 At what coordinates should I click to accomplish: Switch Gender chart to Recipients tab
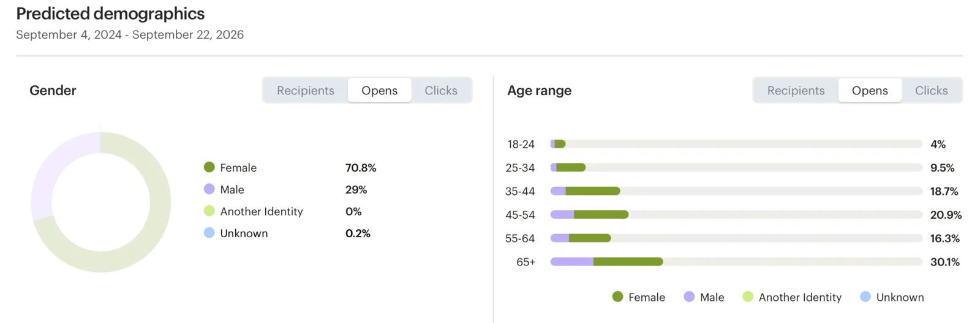pyautogui.click(x=306, y=90)
